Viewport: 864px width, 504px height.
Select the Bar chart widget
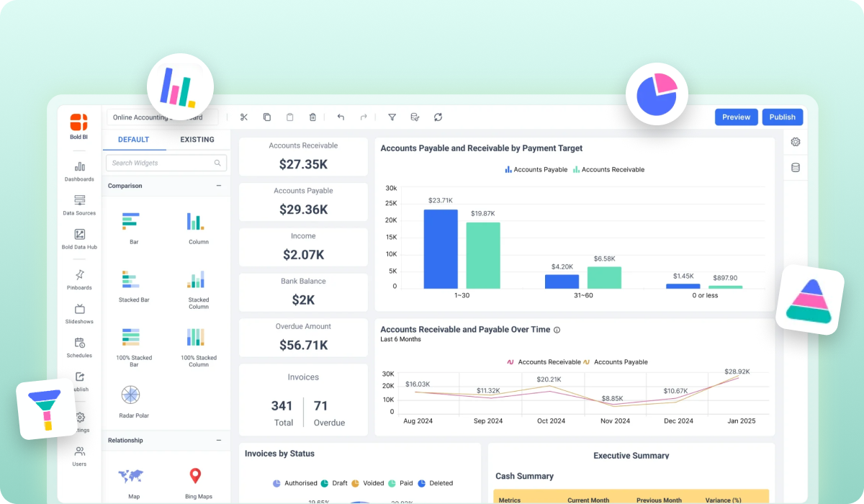(134, 228)
